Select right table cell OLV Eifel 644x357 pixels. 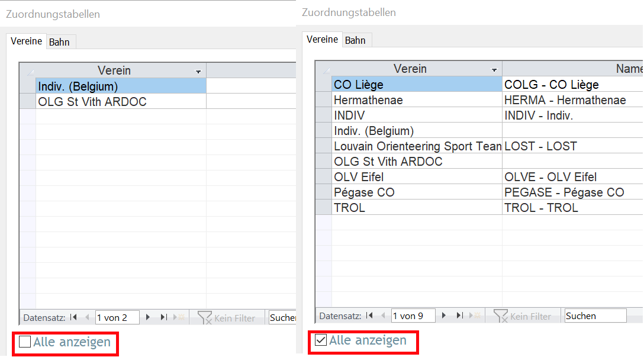pos(417,177)
